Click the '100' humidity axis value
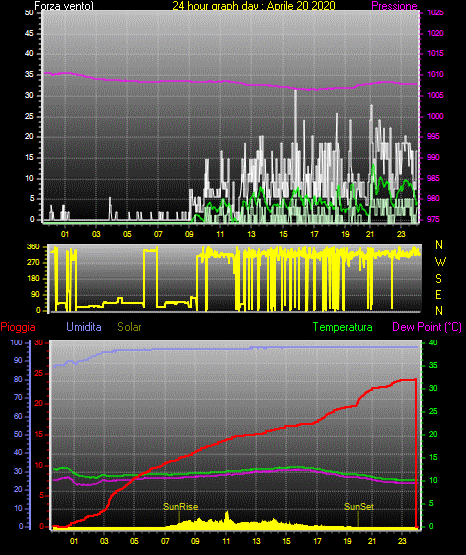Image resolution: width=466 pixels, height=555 pixels. pyautogui.click(x=16, y=342)
